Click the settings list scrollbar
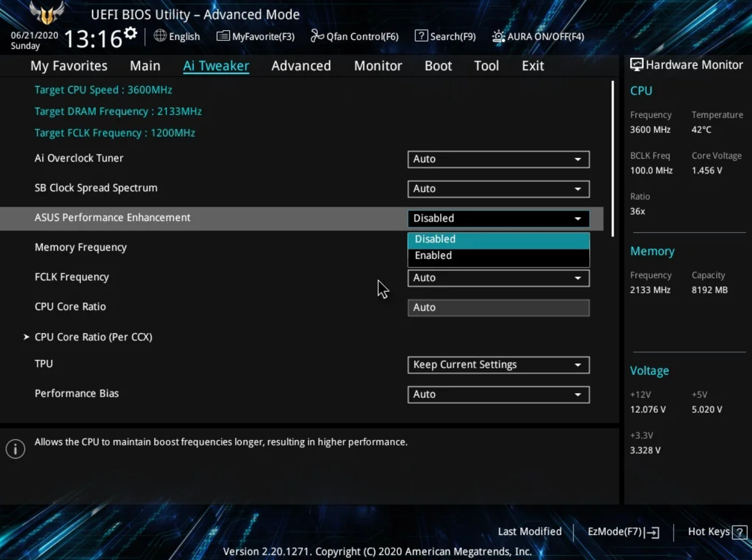752x560 pixels. (612, 159)
